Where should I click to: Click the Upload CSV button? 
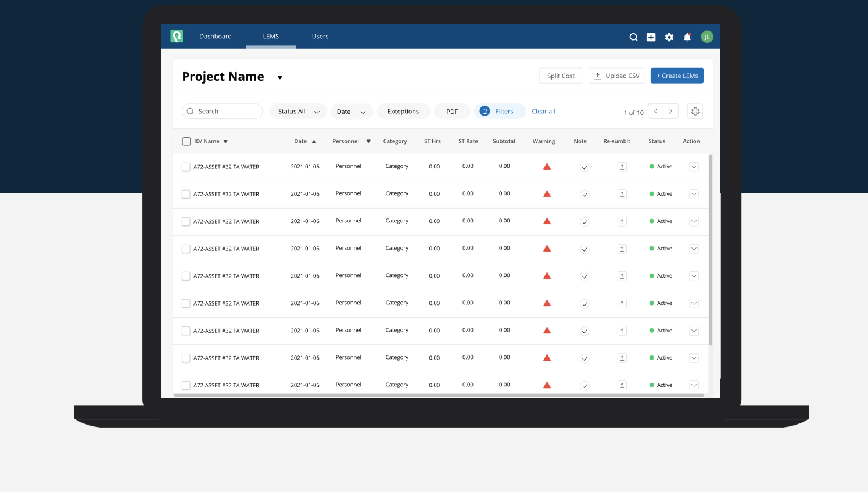616,76
